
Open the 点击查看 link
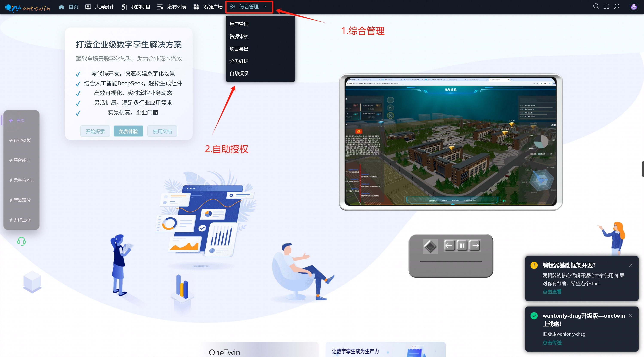coord(552,292)
